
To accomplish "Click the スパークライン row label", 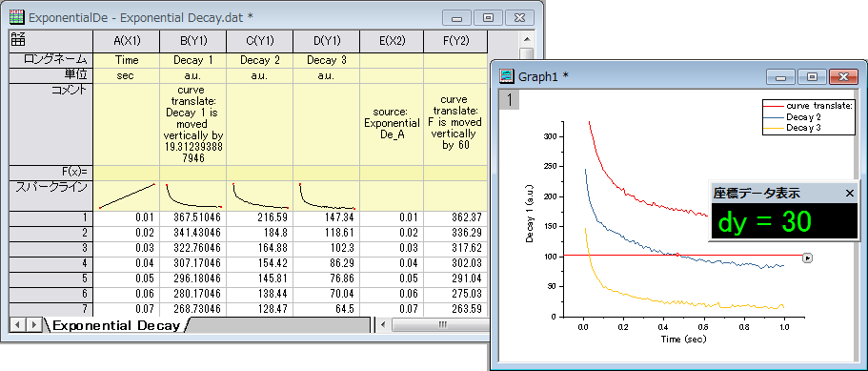I will tap(51, 196).
